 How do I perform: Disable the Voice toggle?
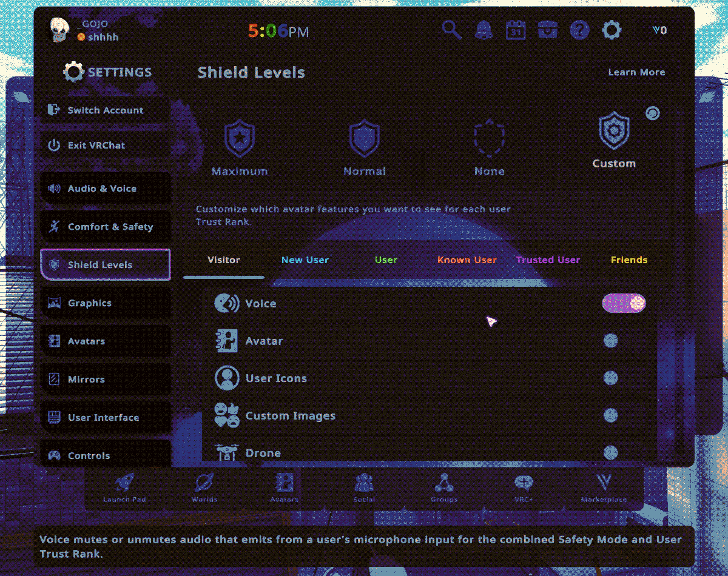(624, 303)
